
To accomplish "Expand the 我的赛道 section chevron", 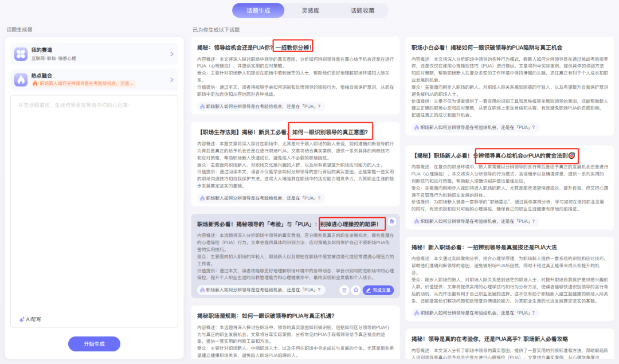I will tap(173, 54).
